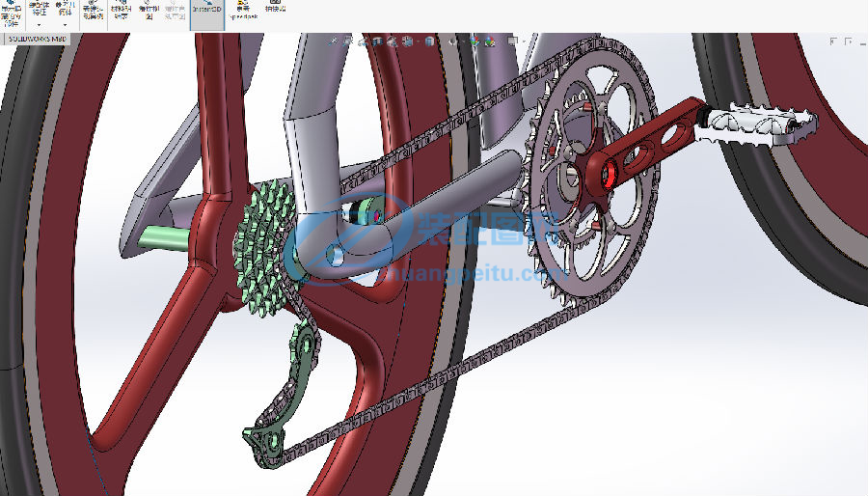Click Show Hidden Components toolbar button
The height and width of the screenshot is (496, 868).
click(x=11, y=14)
